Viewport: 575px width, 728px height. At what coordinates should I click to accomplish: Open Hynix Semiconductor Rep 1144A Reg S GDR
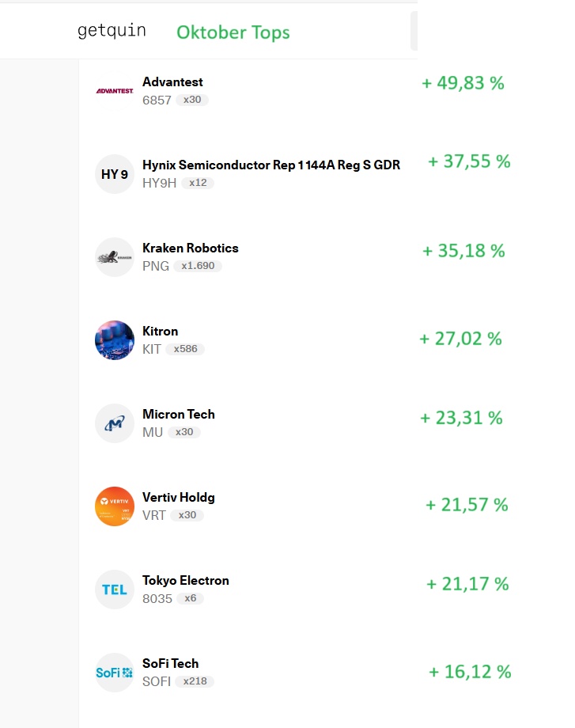(x=271, y=165)
